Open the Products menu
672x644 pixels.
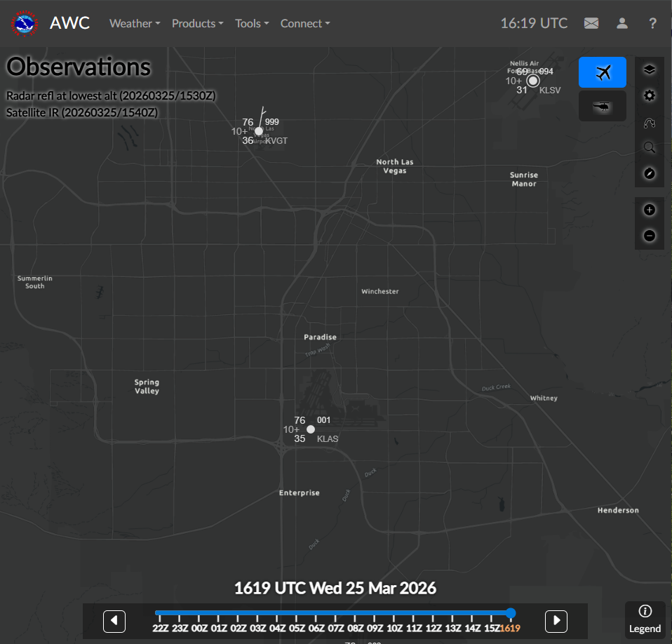point(197,23)
